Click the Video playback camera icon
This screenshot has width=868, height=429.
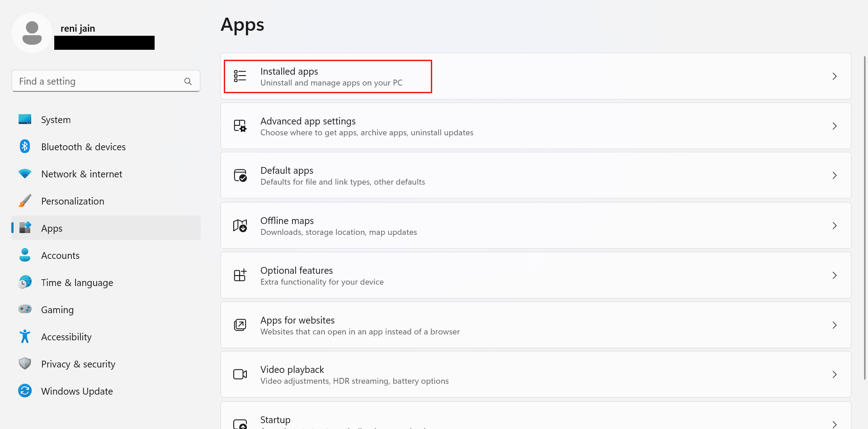point(240,374)
